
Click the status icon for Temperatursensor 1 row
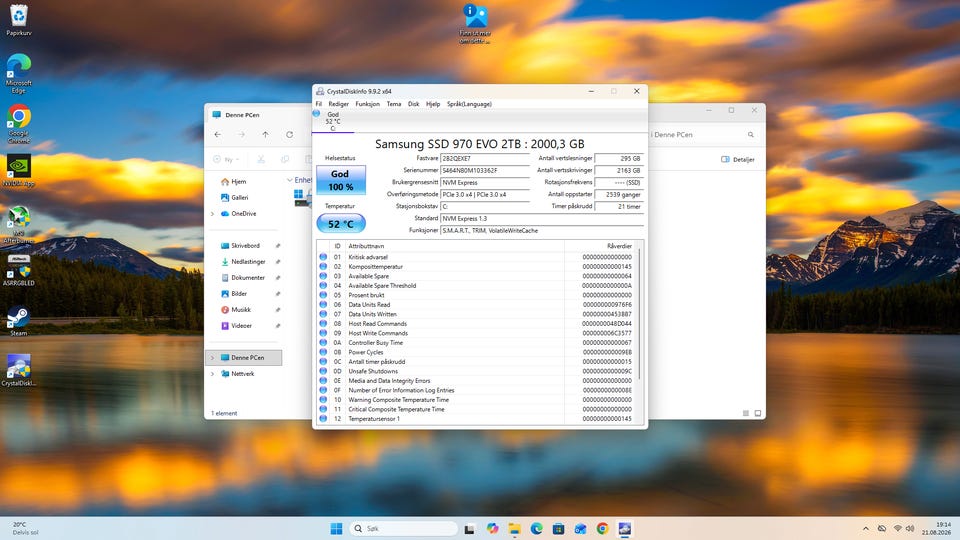click(x=323, y=419)
